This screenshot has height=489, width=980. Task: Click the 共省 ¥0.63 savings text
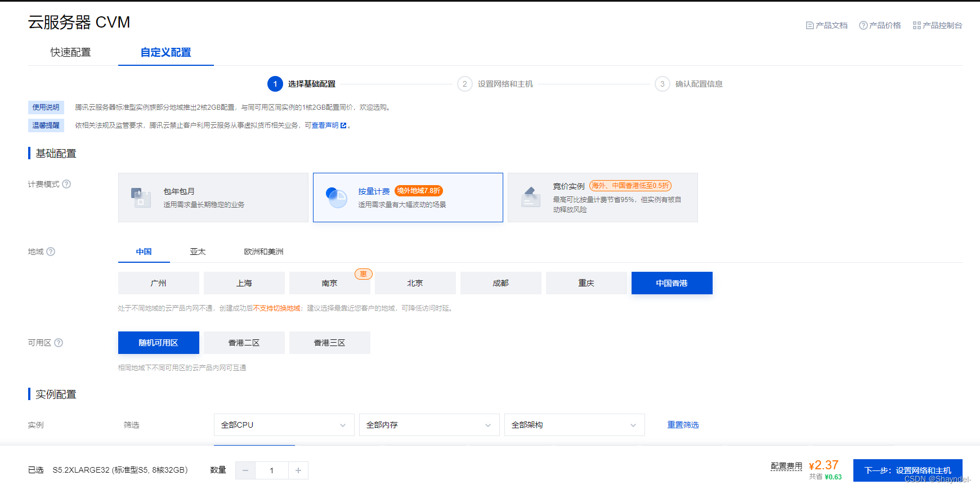coord(826,477)
